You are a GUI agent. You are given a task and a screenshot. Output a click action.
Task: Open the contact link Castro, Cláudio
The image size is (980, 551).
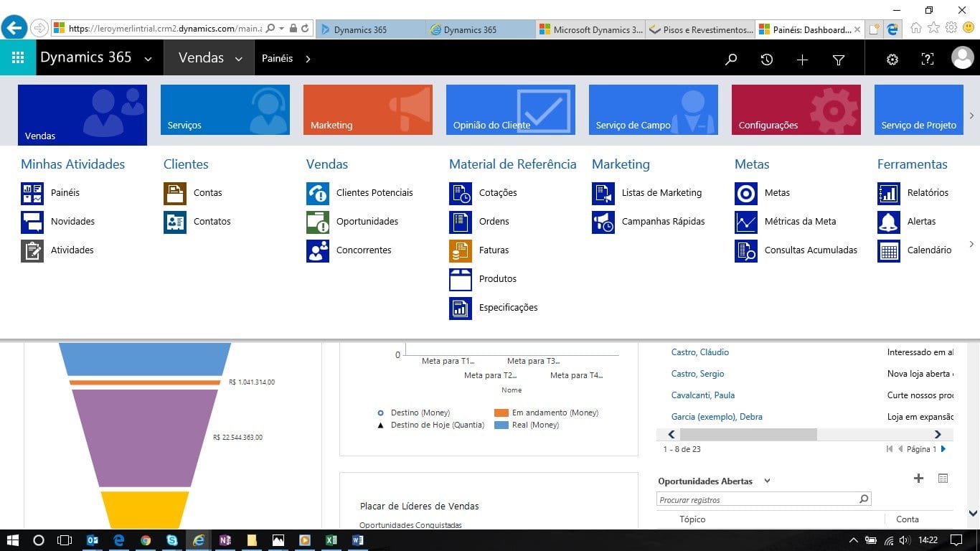click(699, 352)
